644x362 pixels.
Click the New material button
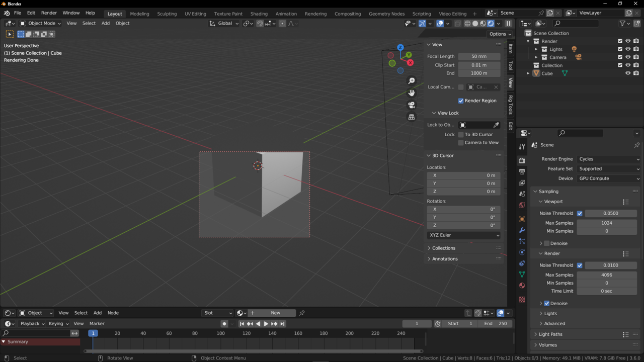click(x=275, y=313)
